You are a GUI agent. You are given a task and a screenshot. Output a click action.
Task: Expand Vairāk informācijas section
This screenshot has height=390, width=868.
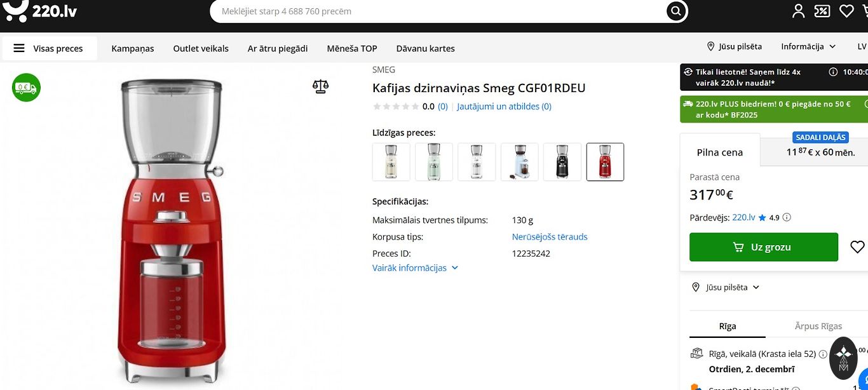(415, 268)
